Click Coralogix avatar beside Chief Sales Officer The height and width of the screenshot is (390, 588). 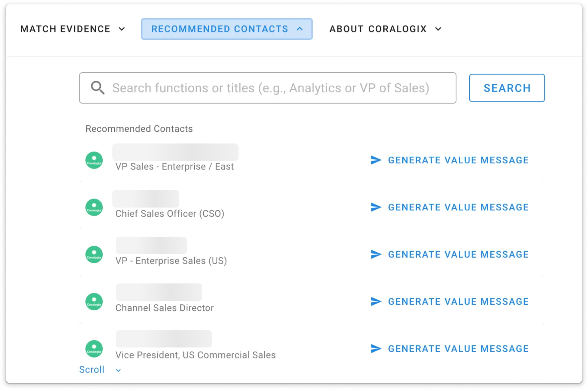coord(94,207)
